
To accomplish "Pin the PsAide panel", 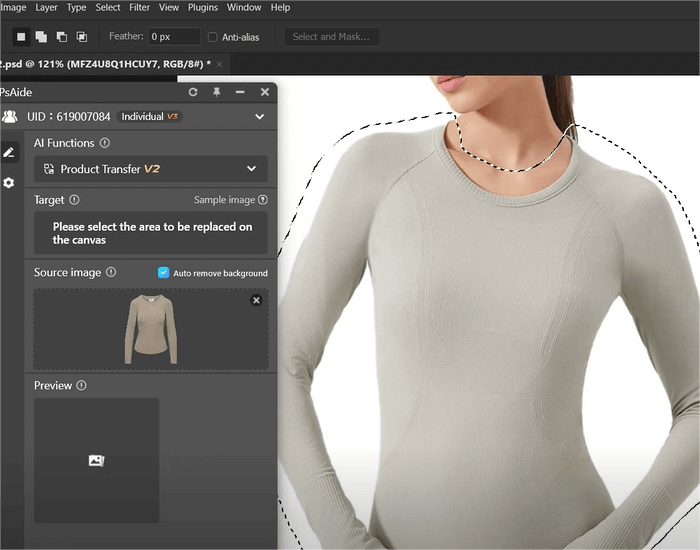I will (x=217, y=92).
